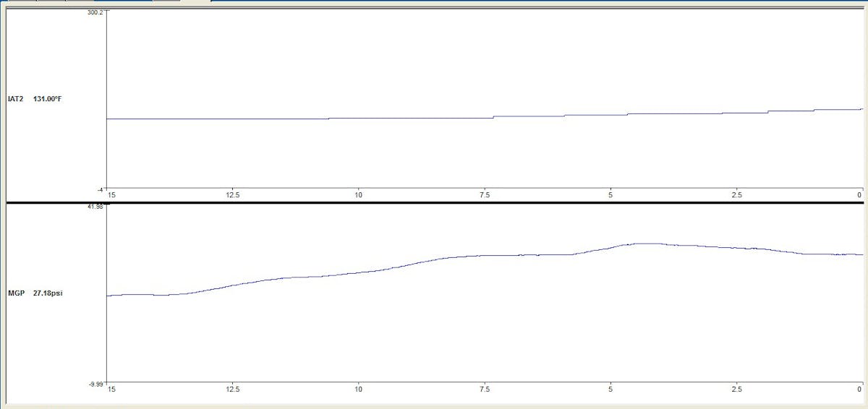This screenshot has width=868, height=409.
Task: Click the -9.99 minimum on MGP axis
Action: click(x=97, y=384)
